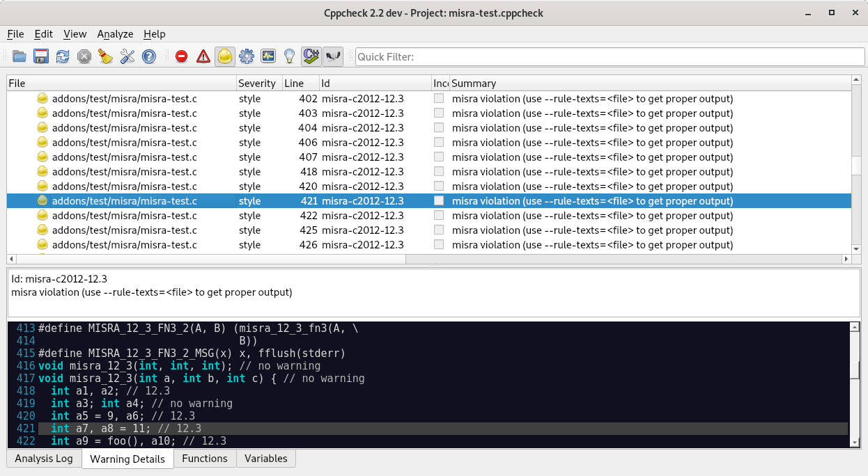Click the helmet icon on line 425 row
The height and width of the screenshot is (476, 868).
[x=42, y=230]
